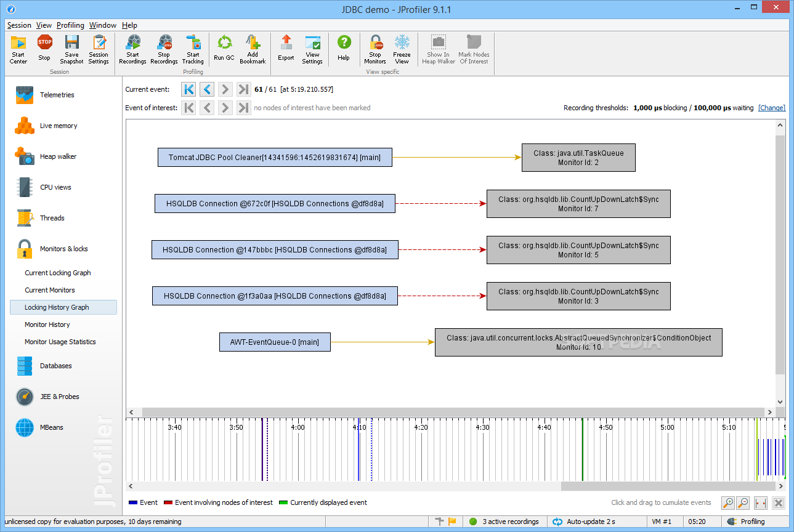Select the ConditionObject Monitor Id: 10 node
Screen dimensions: 794x532
578,342
